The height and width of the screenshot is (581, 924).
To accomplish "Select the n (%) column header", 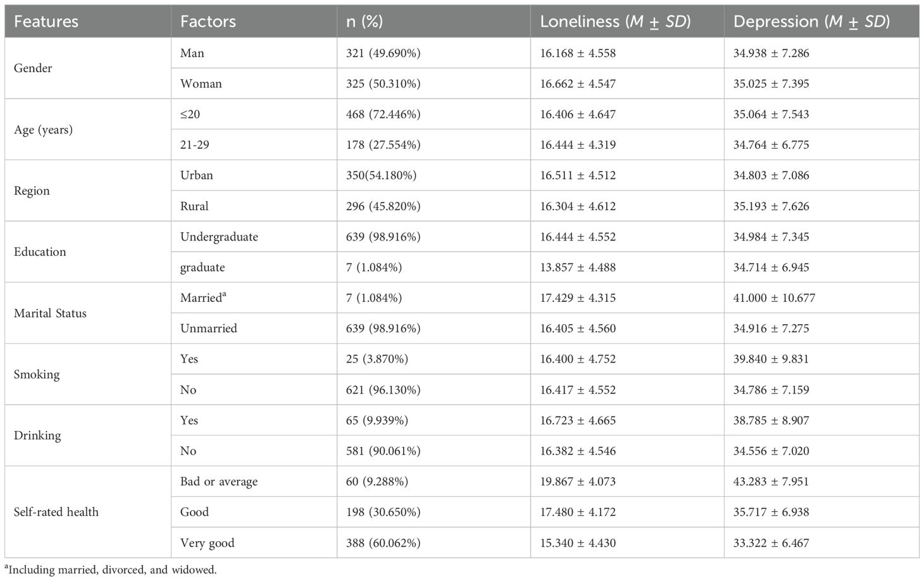I will (x=365, y=22).
